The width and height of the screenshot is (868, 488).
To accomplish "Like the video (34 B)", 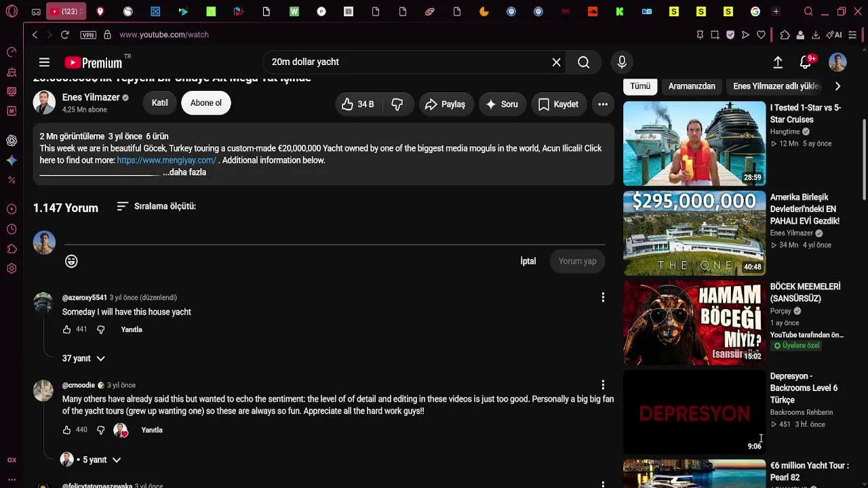I will tap(358, 104).
